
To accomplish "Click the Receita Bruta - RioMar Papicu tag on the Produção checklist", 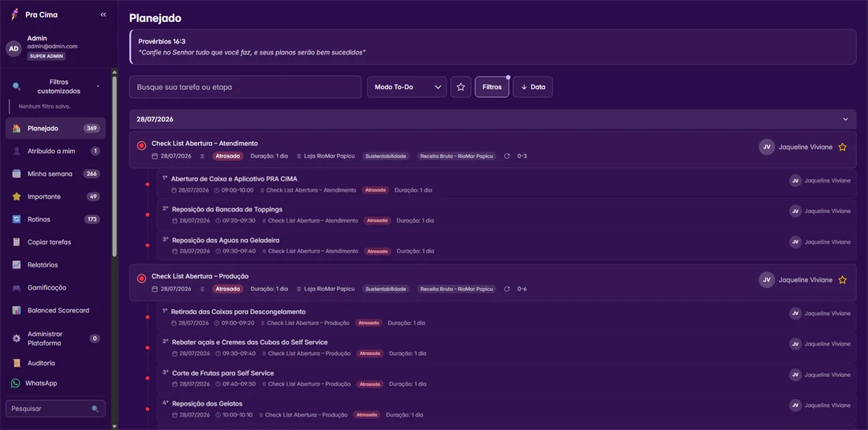I will 457,289.
